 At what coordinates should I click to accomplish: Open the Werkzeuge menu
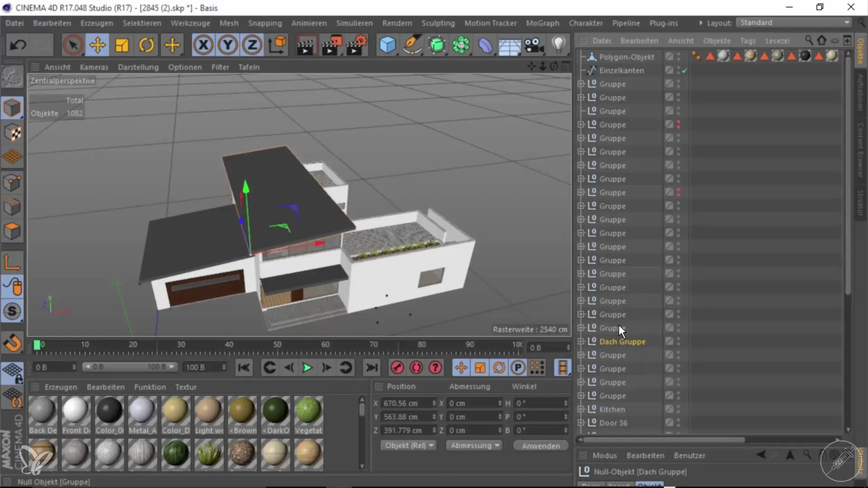[x=190, y=23]
